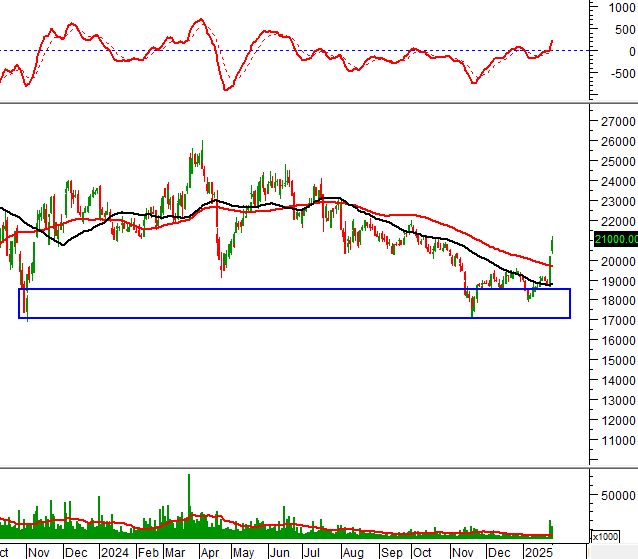Click the oscillator trough near late April

point(225,89)
